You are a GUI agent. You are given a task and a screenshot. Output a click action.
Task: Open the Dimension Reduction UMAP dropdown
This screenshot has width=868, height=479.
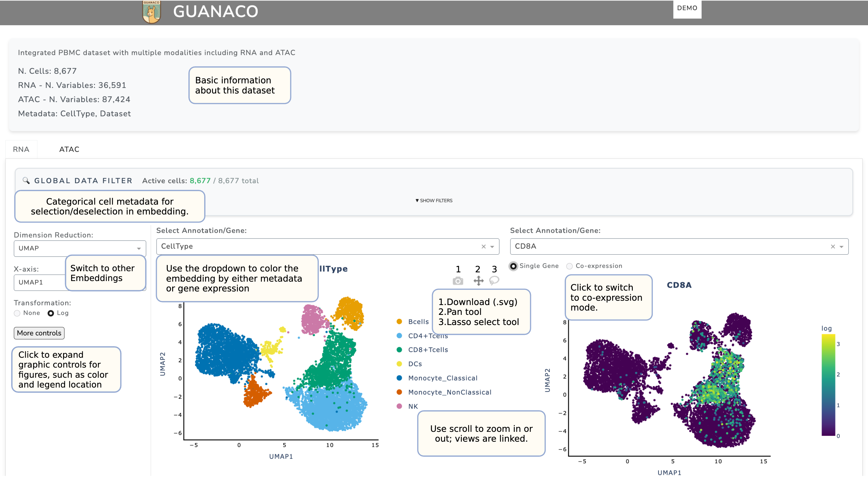click(x=80, y=248)
